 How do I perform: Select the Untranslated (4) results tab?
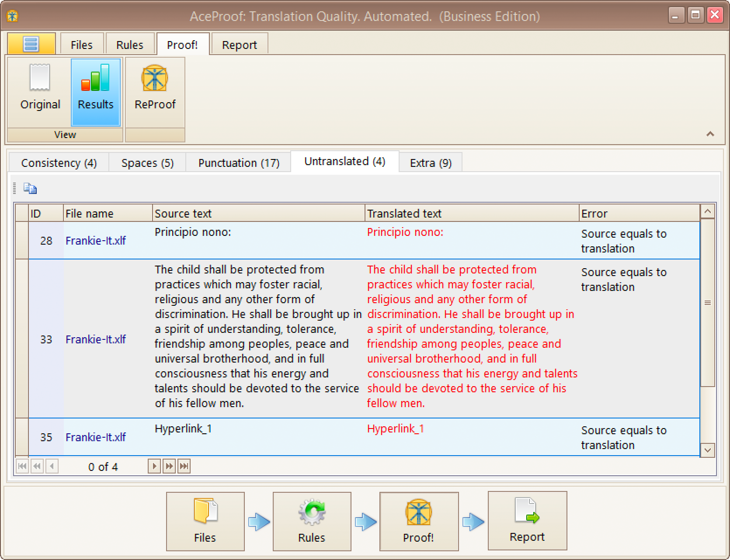344,162
